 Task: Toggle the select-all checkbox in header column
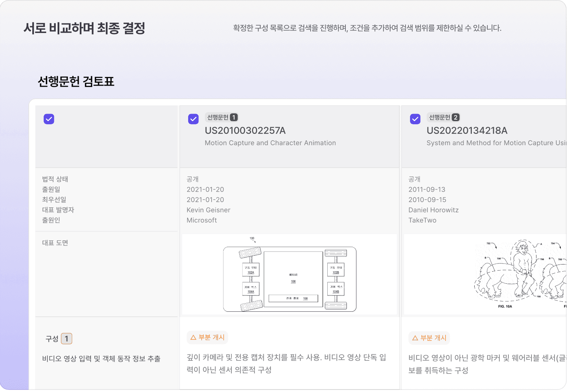(x=49, y=119)
